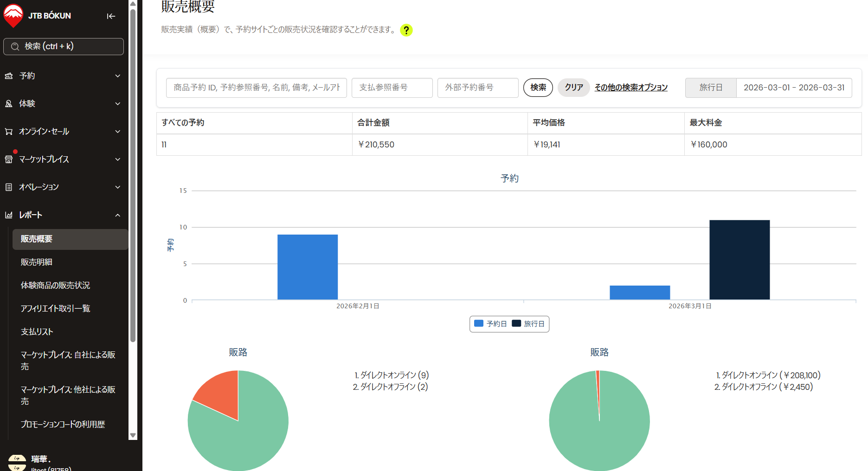The height and width of the screenshot is (471, 868).
Task: Open the 支払リスト menu item
Action: click(x=37, y=332)
